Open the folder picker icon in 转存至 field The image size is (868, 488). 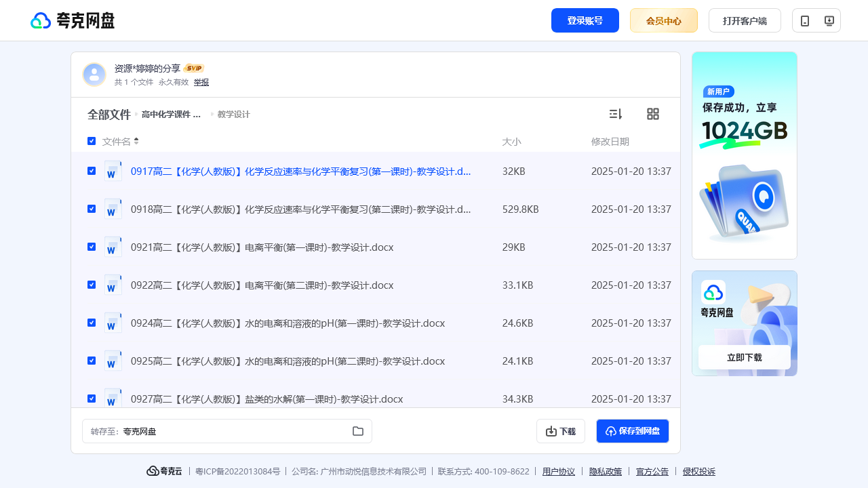click(358, 431)
